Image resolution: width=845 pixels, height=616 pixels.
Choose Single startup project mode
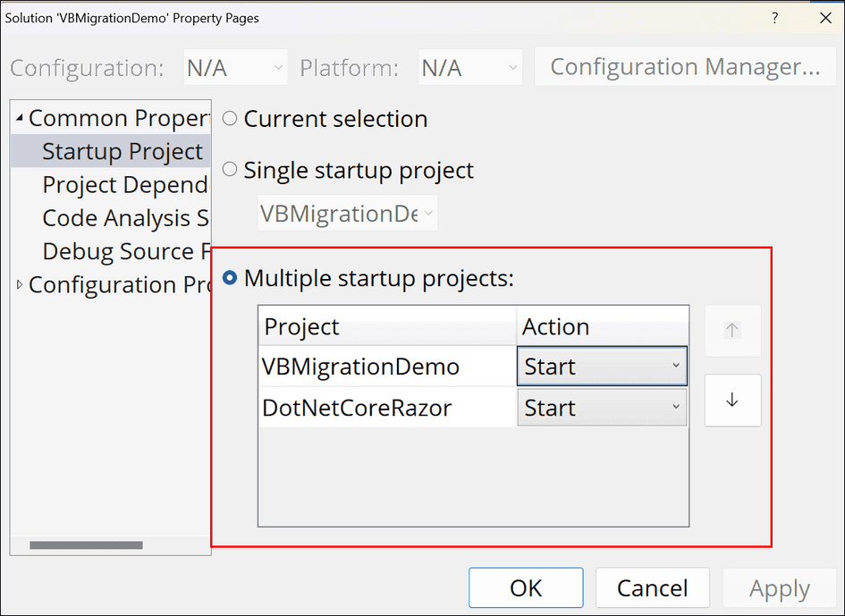tap(230, 170)
